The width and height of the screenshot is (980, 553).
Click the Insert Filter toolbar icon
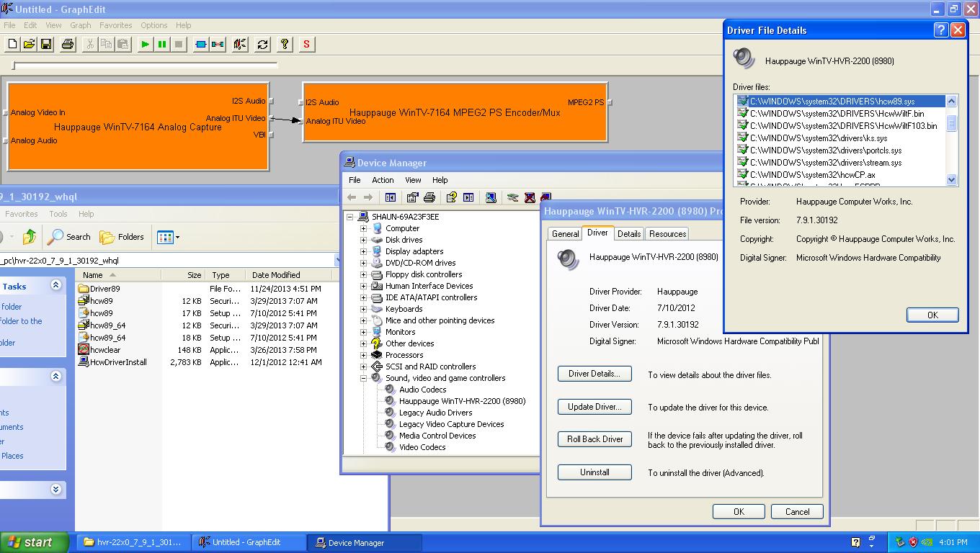(x=201, y=45)
